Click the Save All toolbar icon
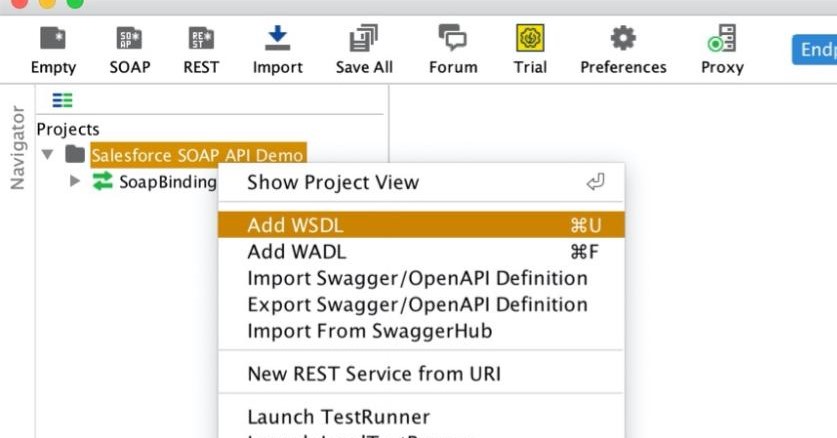The height and width of the screenshot is (438, 837). pyautogui.click(x=363, y=40)
